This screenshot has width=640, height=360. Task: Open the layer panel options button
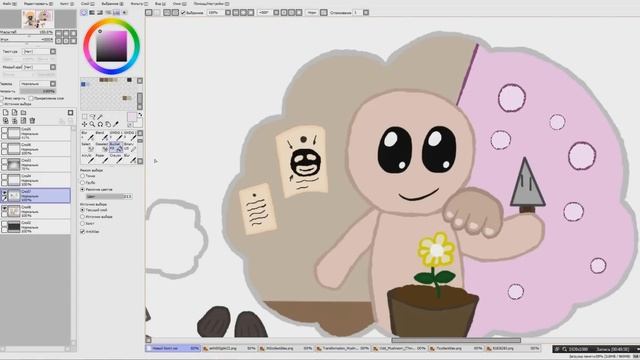[71, 113]
